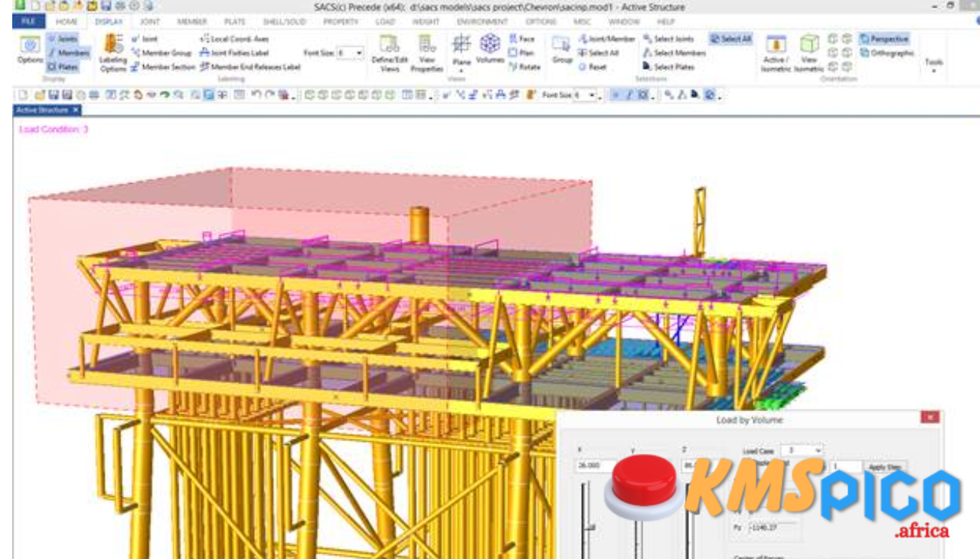Open View Properties

[427, 53]
